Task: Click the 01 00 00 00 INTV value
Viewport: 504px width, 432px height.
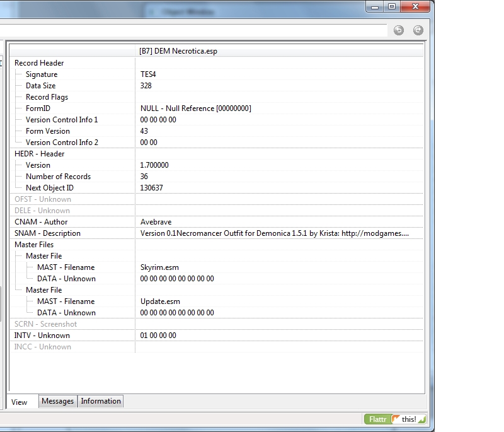Action: click(x=158, y=335)
